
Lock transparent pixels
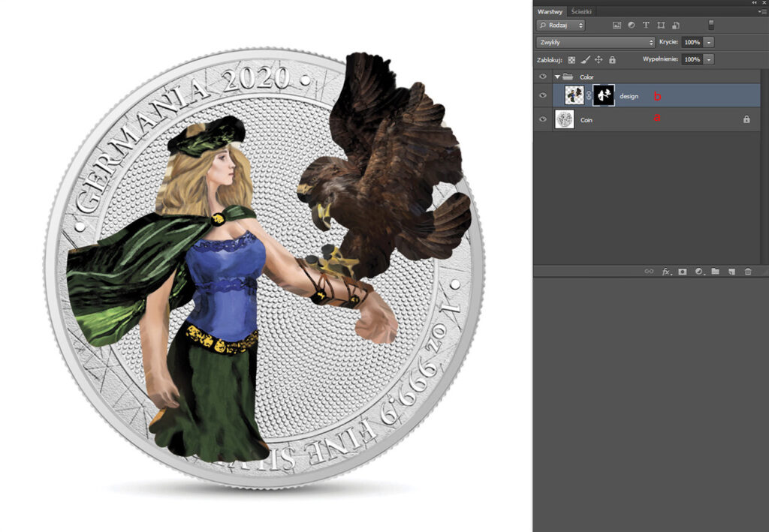click(x=571, y=60)
